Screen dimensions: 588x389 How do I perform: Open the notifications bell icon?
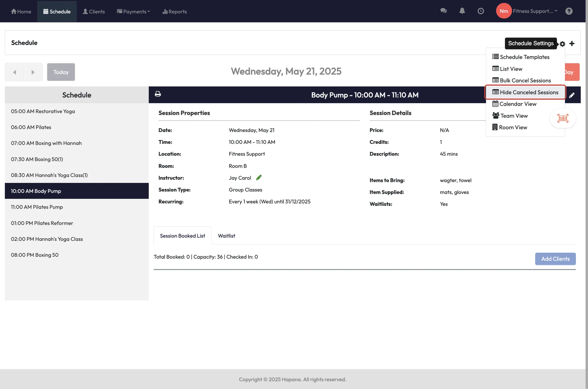462,11
